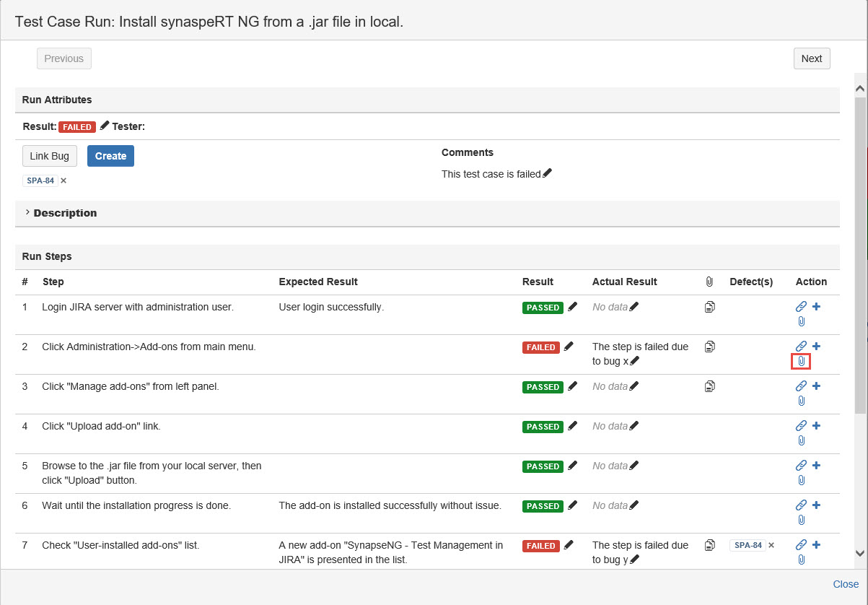Click the blue Create button
868x605 pixels.
pos(110,156)
